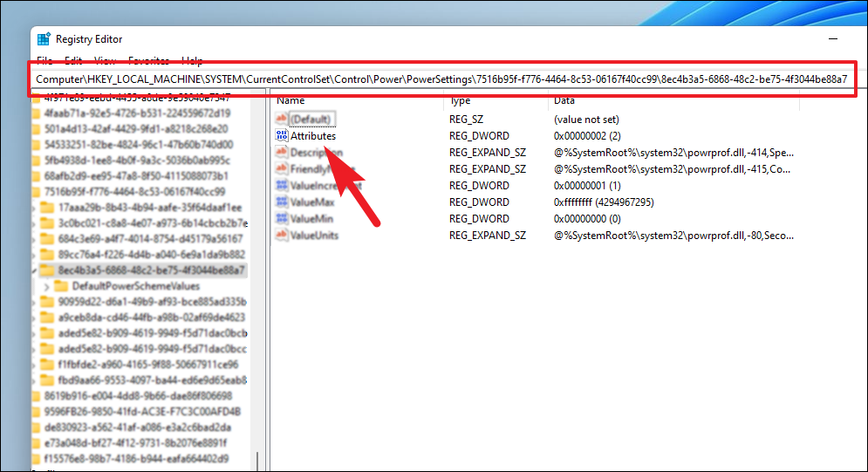The image size is (868, 472).
Task: Click the FriendlyName string value icon
Action: 281,168
